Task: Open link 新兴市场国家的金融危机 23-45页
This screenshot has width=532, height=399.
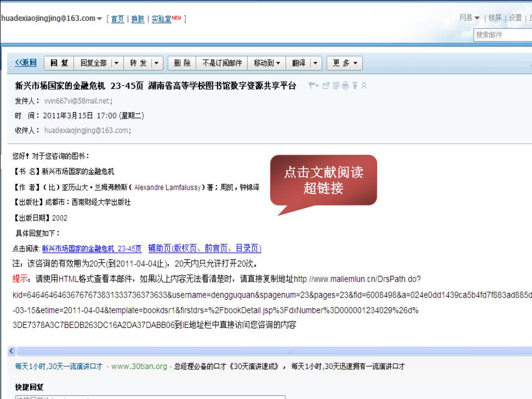Action: (91, 249)
